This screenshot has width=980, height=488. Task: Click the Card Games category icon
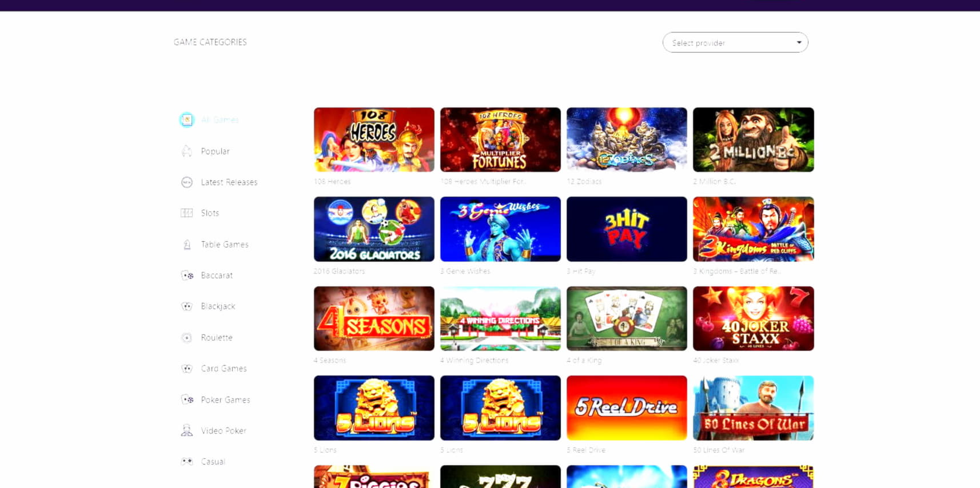(x=186, y=369)
